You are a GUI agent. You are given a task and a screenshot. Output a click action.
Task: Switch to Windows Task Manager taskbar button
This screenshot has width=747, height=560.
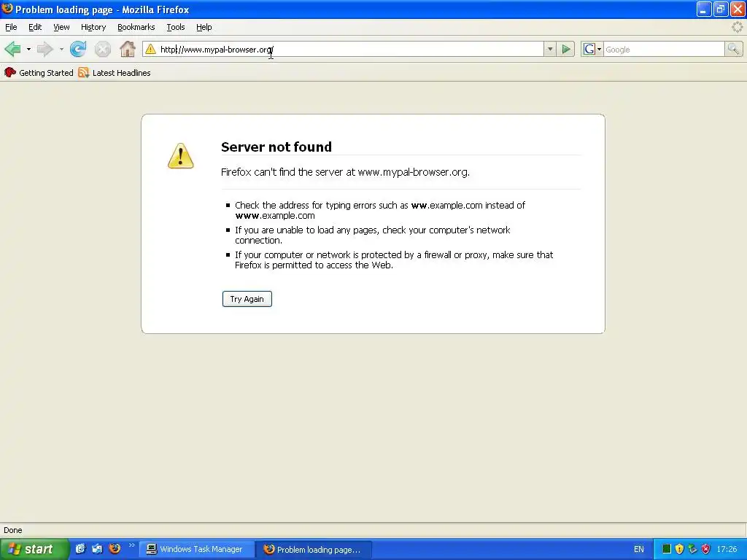click(197, 550)
